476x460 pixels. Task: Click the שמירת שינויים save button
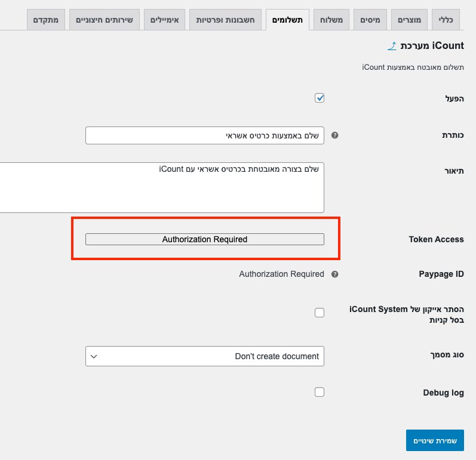click(x=434, y=440)
